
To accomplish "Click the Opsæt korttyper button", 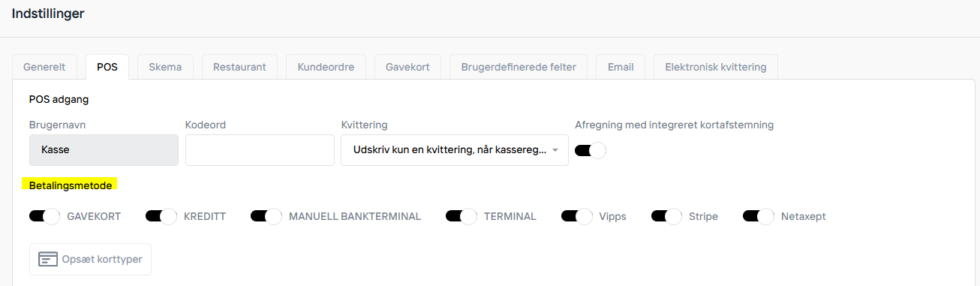I will click(x=91, y=260).
